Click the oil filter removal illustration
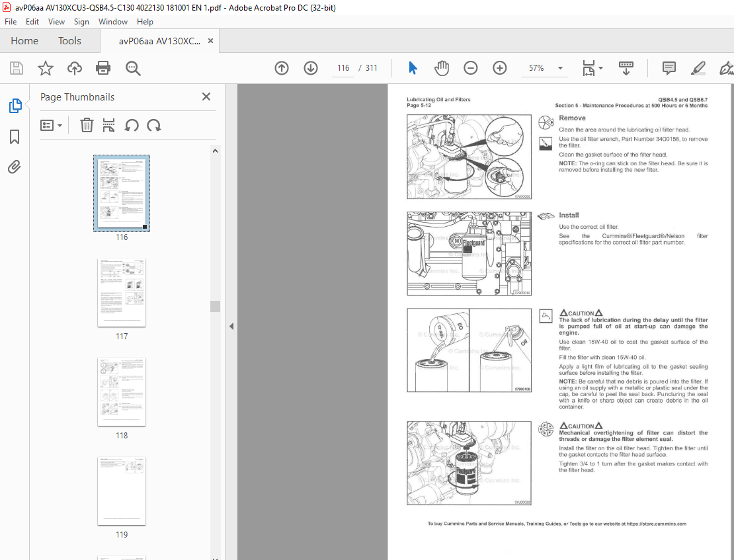734x560 pixels. coord(469,157)
